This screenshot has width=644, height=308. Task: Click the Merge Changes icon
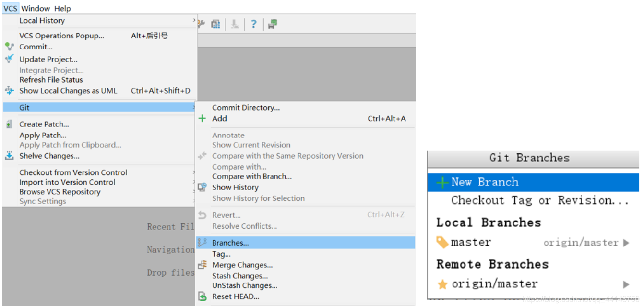pos(203,265)
